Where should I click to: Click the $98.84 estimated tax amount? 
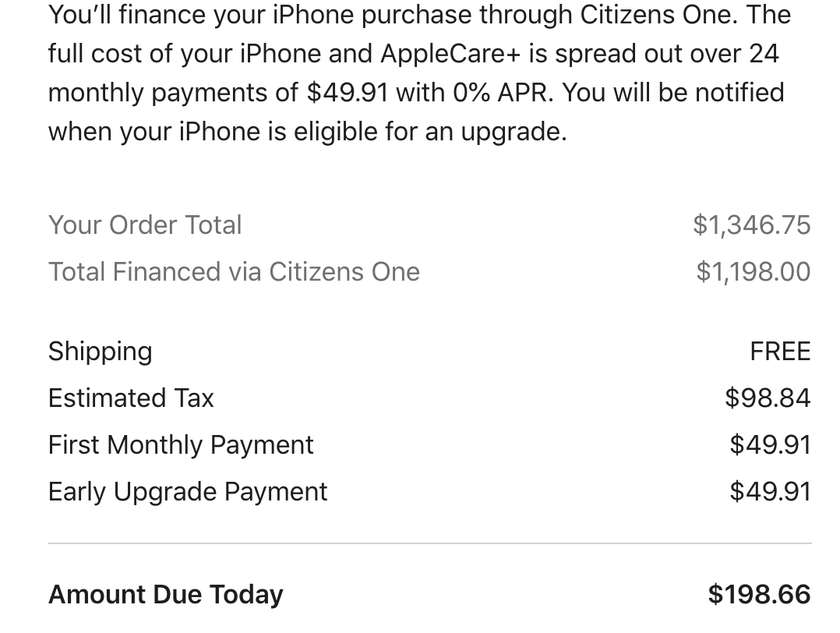click(x=768, y=398)
